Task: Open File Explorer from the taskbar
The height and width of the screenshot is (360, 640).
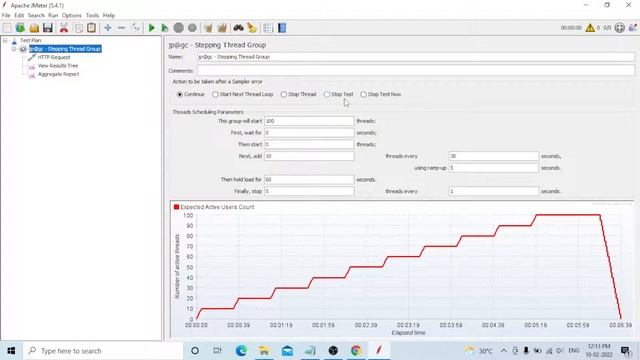Action: coord(264,351)
